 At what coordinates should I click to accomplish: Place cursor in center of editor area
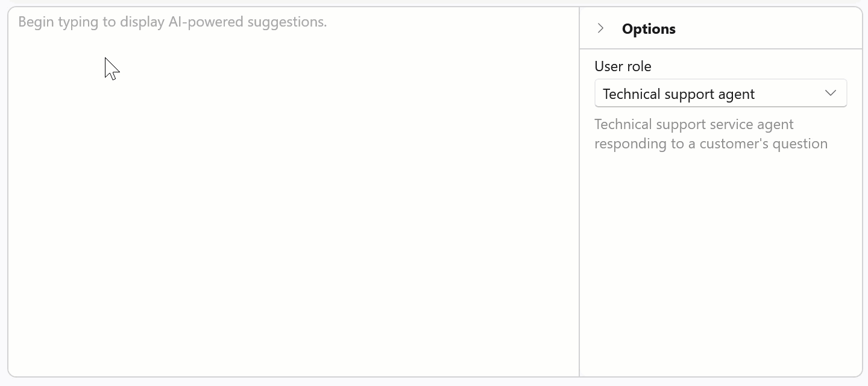293,193
